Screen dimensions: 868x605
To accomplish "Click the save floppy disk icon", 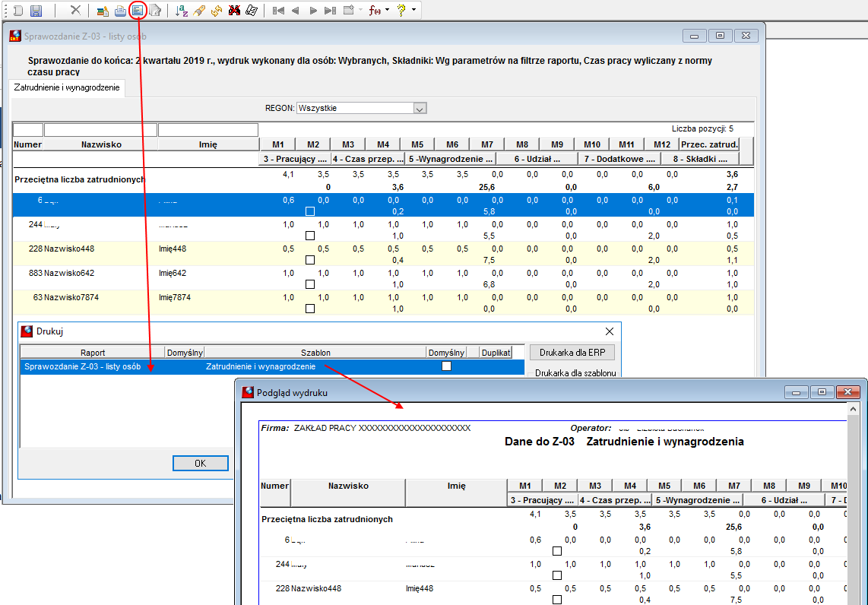I will [x=36, y=11].
